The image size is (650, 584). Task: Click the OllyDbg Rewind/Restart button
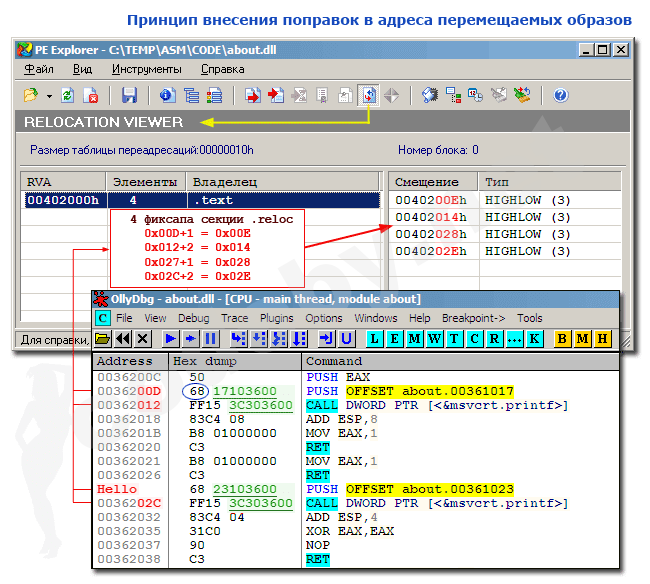tap(123, 339)
